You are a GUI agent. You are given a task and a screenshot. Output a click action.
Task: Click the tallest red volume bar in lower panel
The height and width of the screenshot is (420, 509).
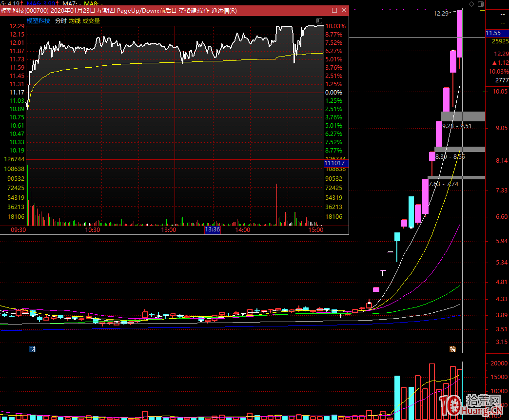coord(432,391)
